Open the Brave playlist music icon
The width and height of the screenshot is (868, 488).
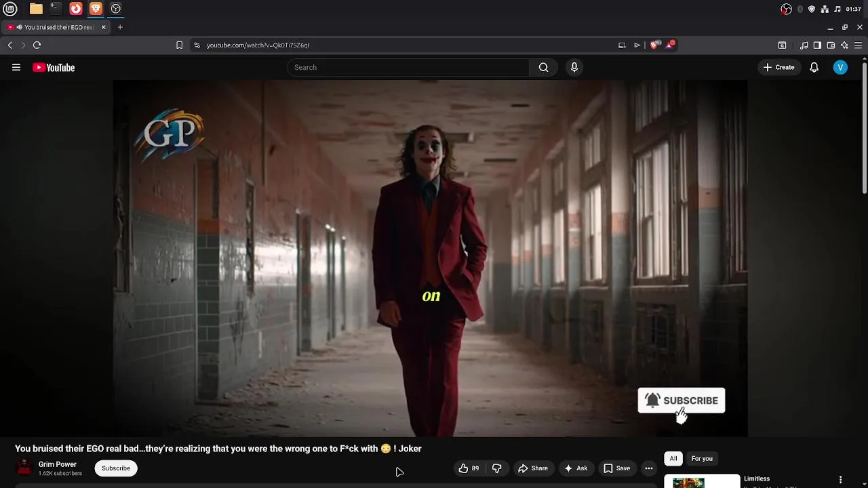[x=804, y=45]
